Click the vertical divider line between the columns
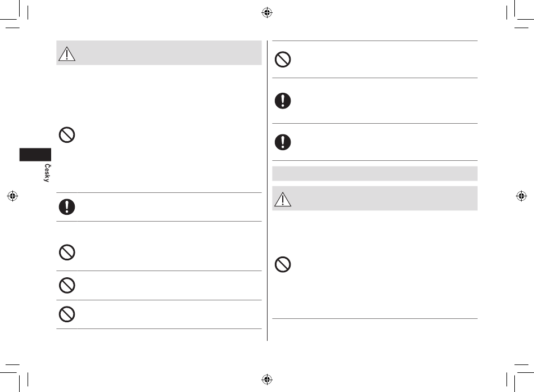 click(x=268, y=190)
